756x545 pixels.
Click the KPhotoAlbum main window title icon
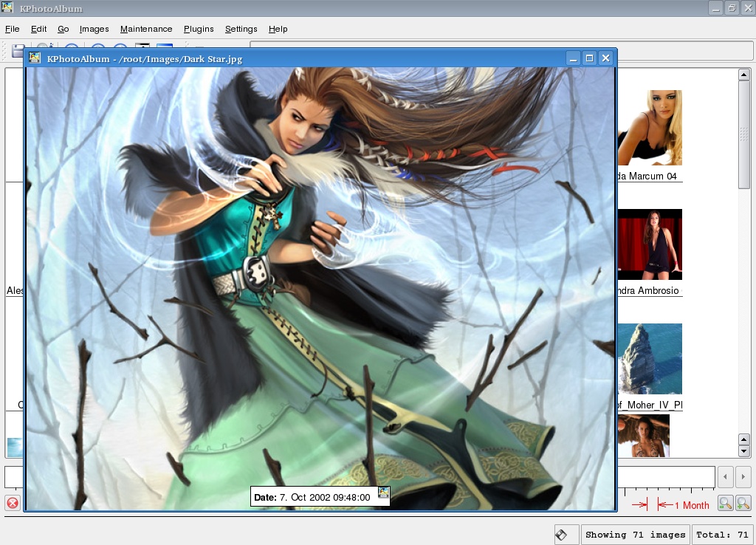7,7
